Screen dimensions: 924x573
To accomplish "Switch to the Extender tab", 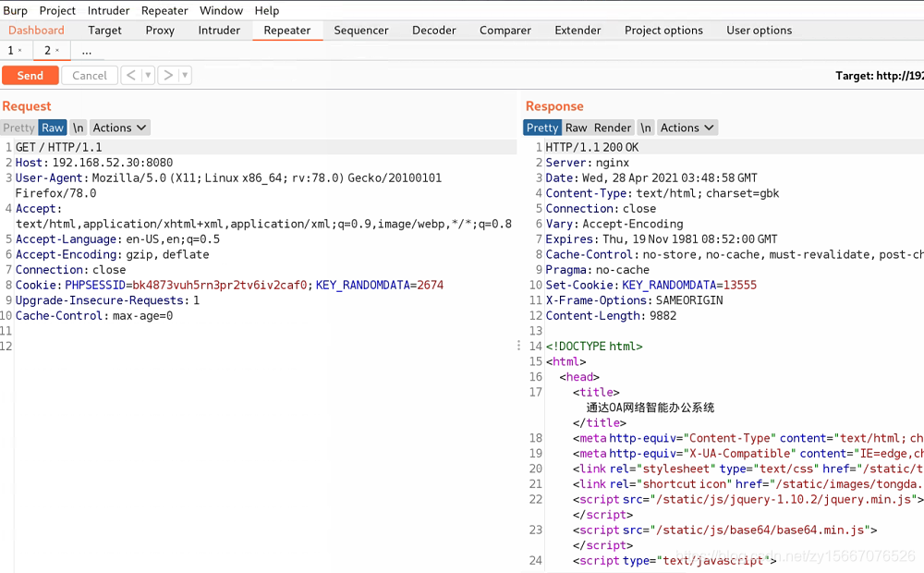I will click(x=577, y=30).
